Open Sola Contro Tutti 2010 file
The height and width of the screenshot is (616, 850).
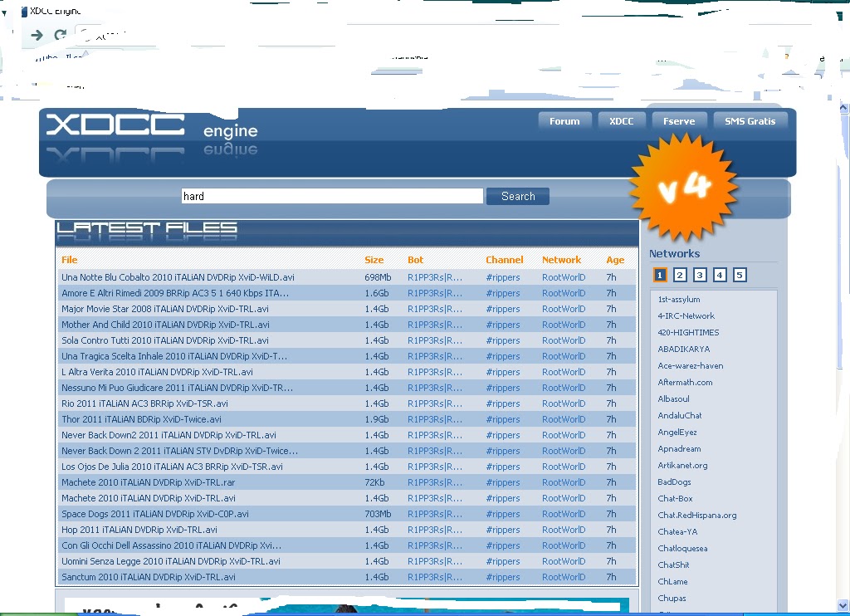click(x=165, y=340)
